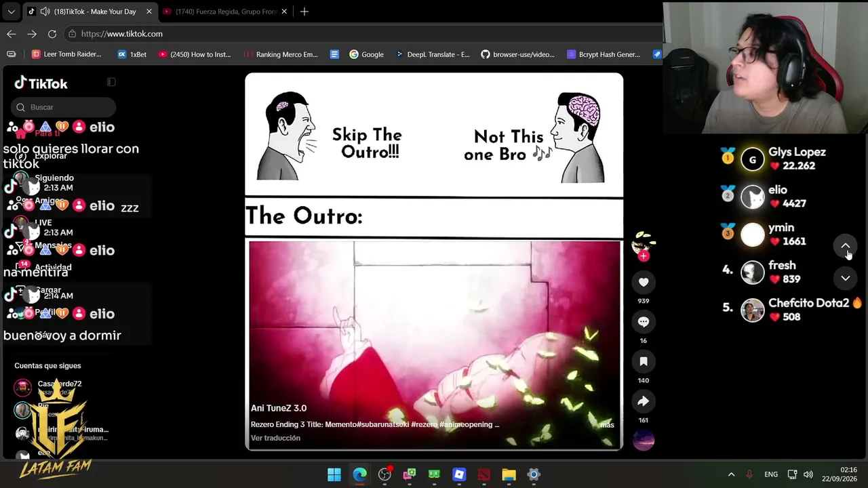Switch to the Fuerza Regida YouTube tab

(226, 12)
